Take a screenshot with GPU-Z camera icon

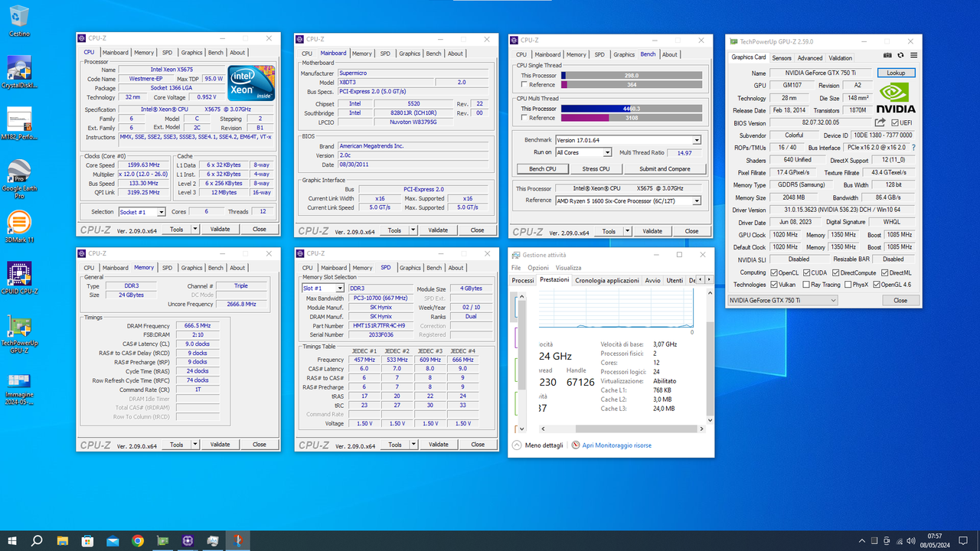[887, 55]
